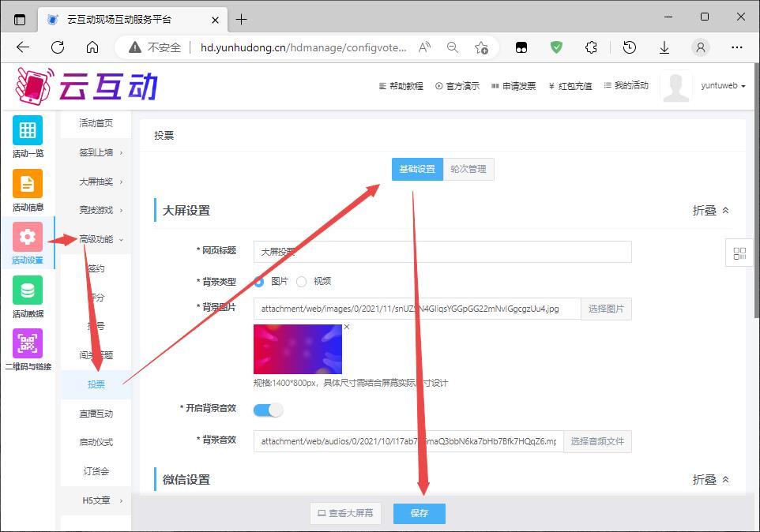Screen dimensions: 760x532
Task: Disable the 开启背景音效 switch
Action: pos(268,410)
